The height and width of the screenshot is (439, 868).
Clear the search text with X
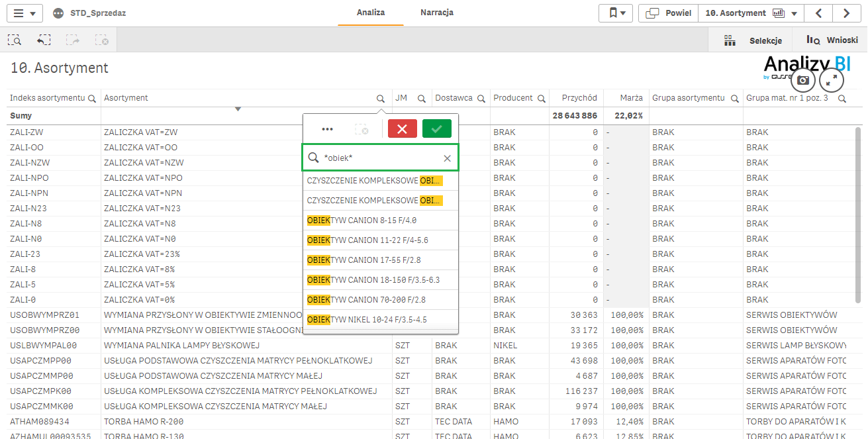pyautogui.click(x=447, y=158)
